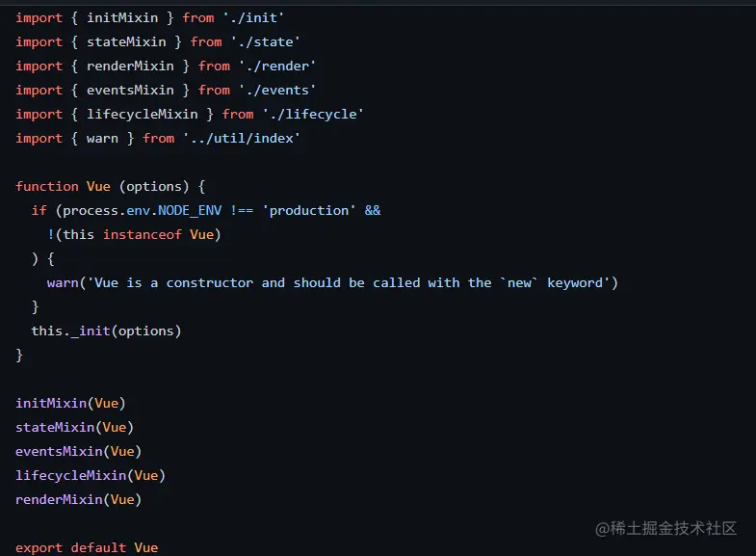Click the './render' import path string

pyautogui.click(x=277, y=66)
